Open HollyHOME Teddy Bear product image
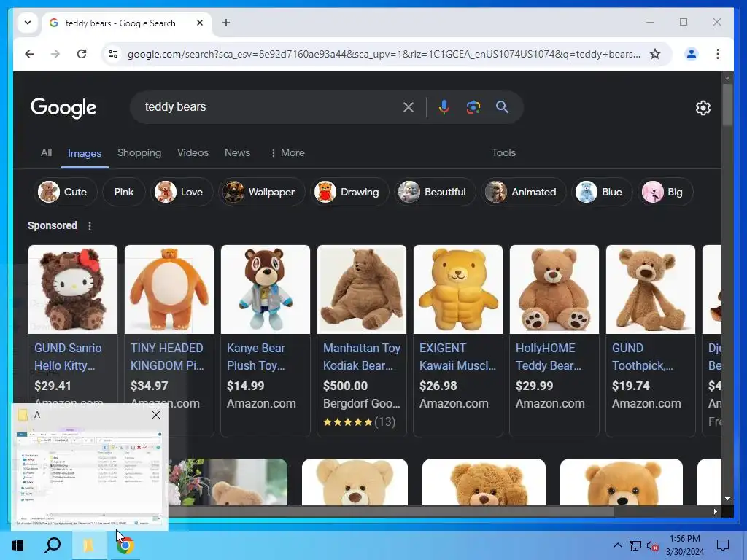Screen dimensions: 747x560 (x=554, y=289)
